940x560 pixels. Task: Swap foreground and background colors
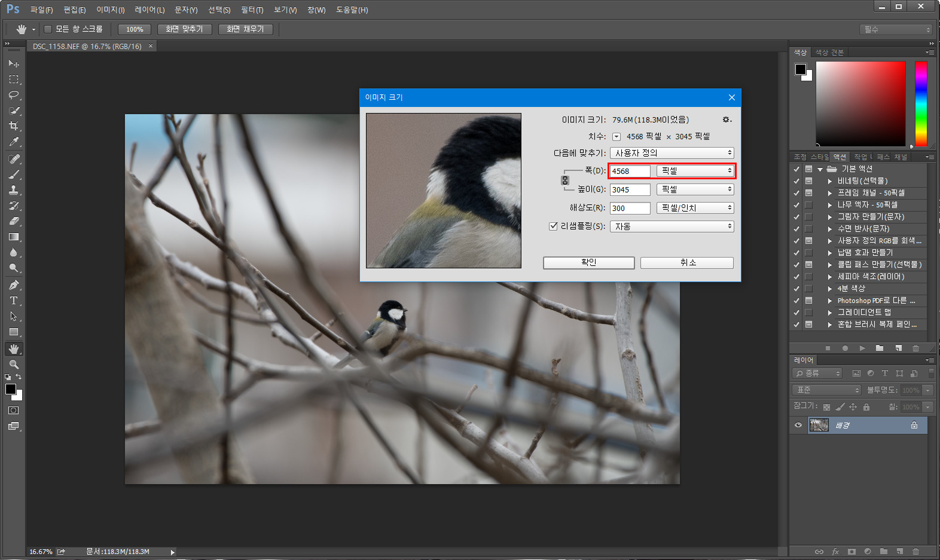coord(19,377)
